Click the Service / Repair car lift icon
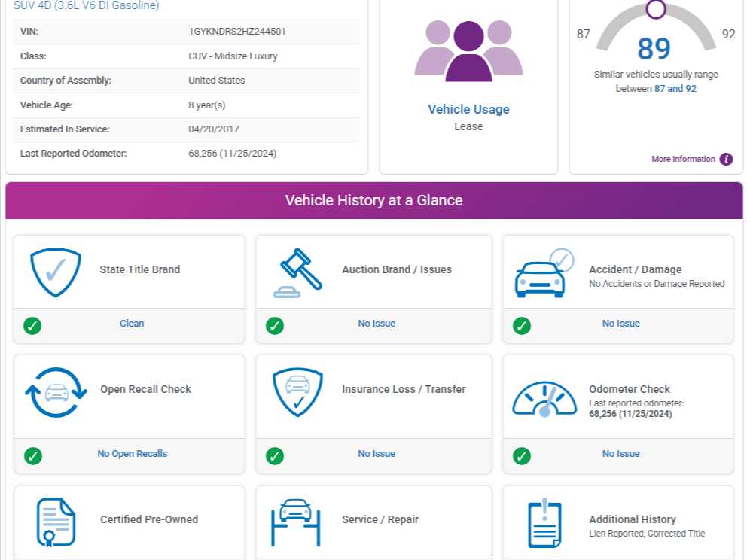 tap(296, 522)
